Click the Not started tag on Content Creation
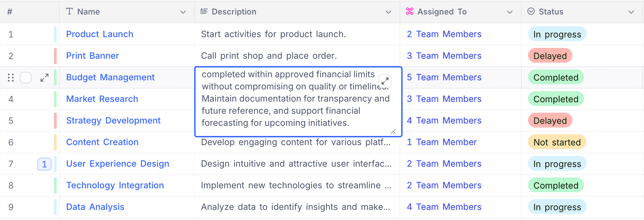Screen dimensions: 644x220 click(x=557, y=142)
